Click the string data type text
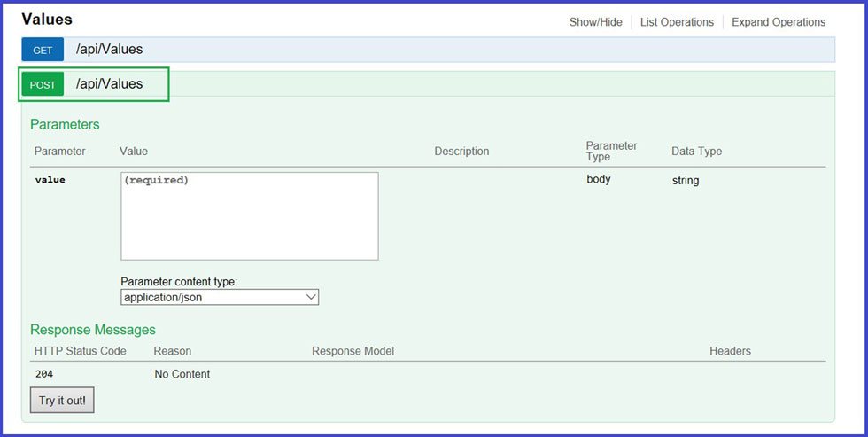This screenshot has width=868, height=437. point(685,181)
